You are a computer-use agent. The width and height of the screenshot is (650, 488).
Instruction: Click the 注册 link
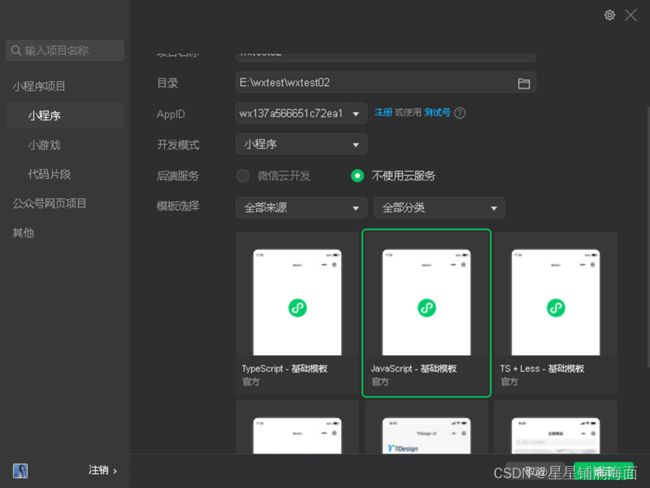pyautogui.click(x=383, y=112)
